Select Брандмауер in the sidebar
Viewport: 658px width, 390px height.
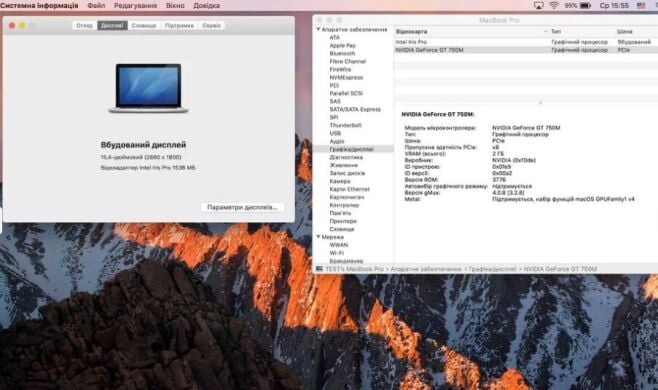tap(346, 261)
